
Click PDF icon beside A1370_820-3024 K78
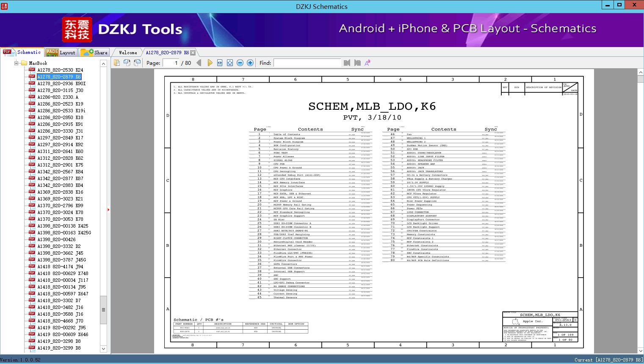32,212
